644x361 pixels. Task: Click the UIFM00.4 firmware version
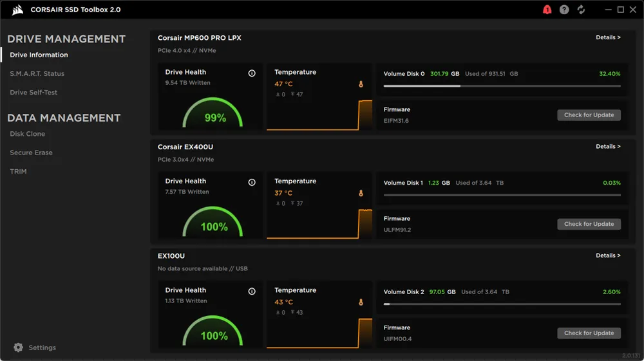pos(397,339)
